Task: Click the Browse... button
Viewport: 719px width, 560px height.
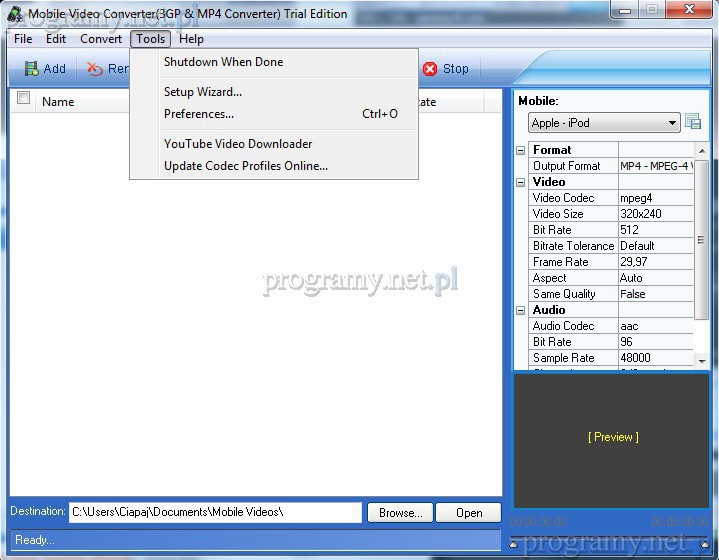Action: pos(400,512)
